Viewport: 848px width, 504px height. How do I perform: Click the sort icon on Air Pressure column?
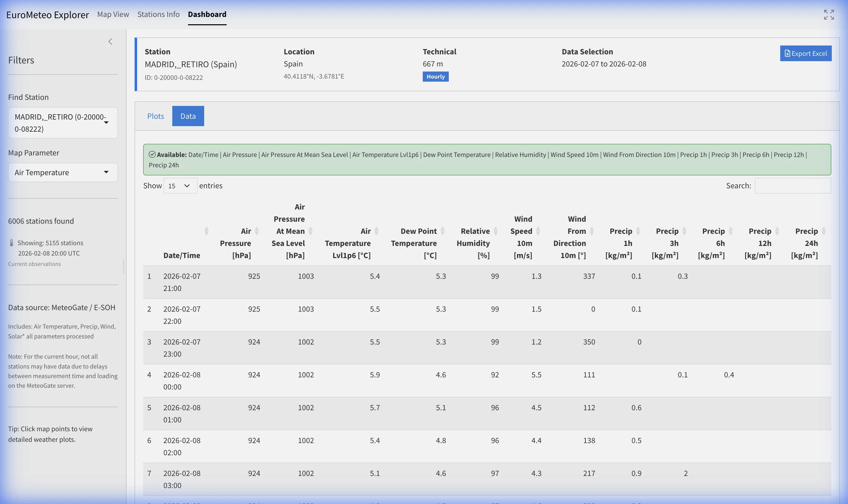pos(257,231)
